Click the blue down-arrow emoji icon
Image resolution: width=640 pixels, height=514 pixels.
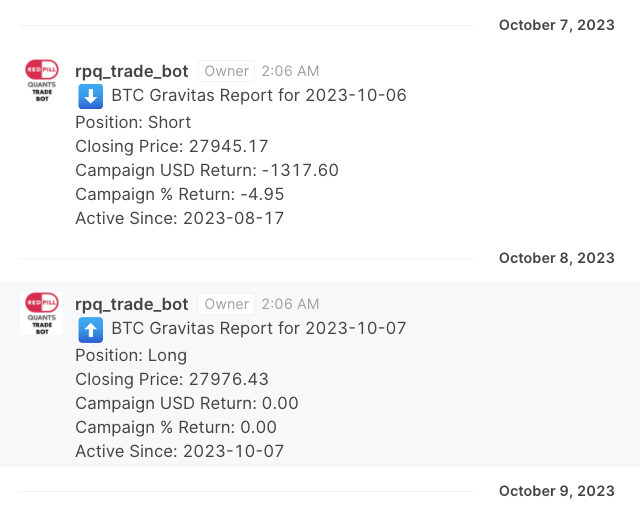click(x=90, y=97)
